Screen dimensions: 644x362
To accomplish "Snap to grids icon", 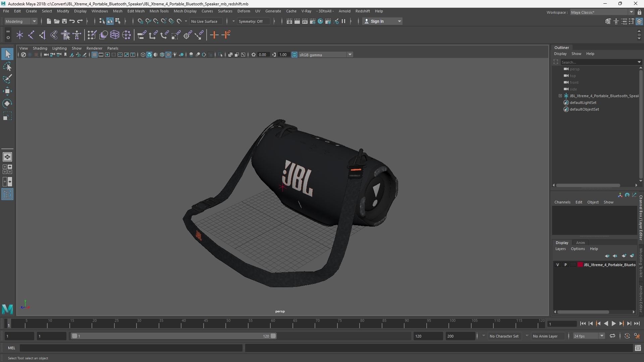I will point(141,21).
